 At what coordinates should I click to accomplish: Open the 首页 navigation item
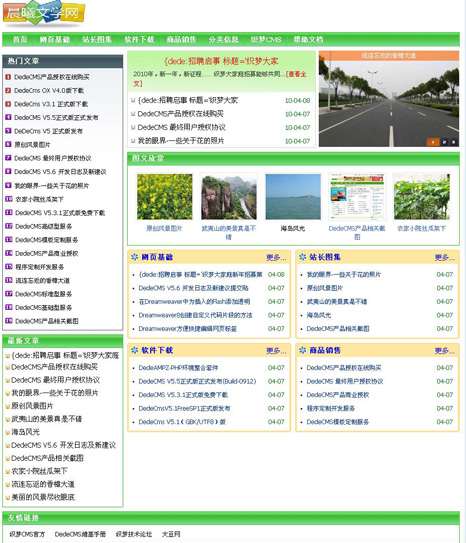(x=20, y=39)
